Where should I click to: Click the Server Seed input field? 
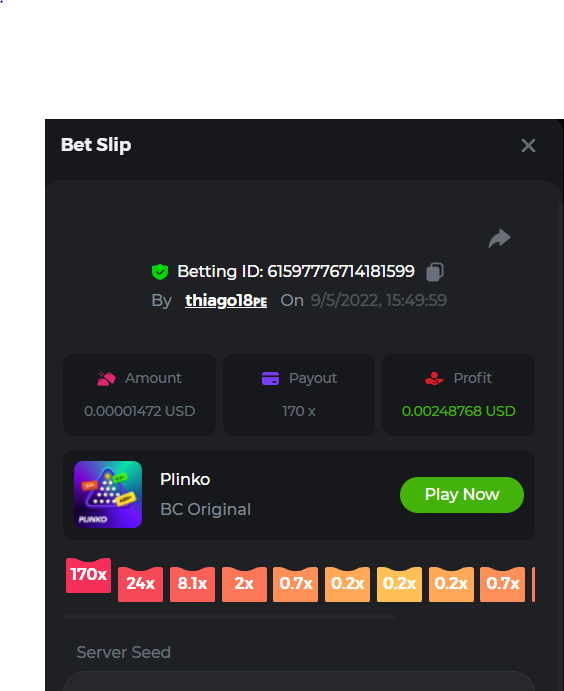299,681
